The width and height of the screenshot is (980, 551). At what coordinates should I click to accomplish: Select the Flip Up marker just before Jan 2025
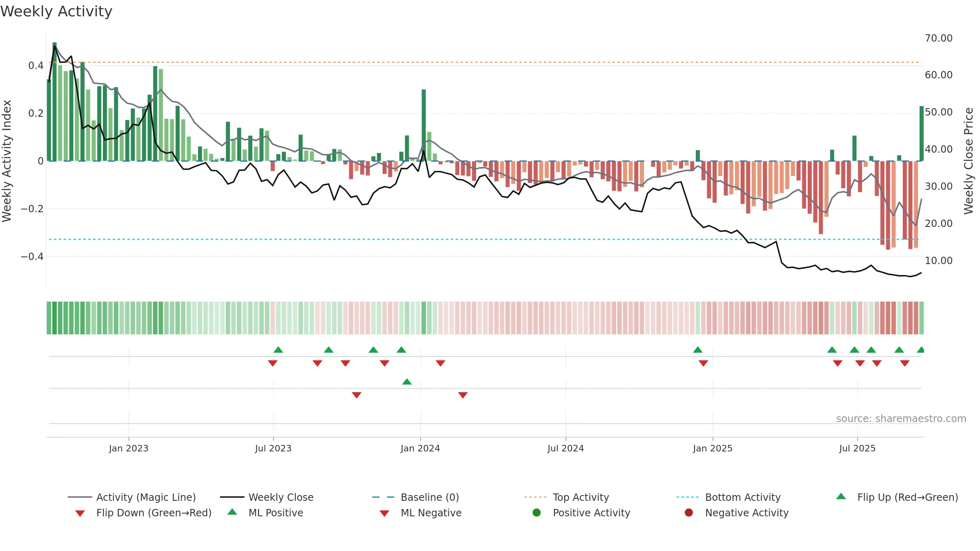pos(698,350)
